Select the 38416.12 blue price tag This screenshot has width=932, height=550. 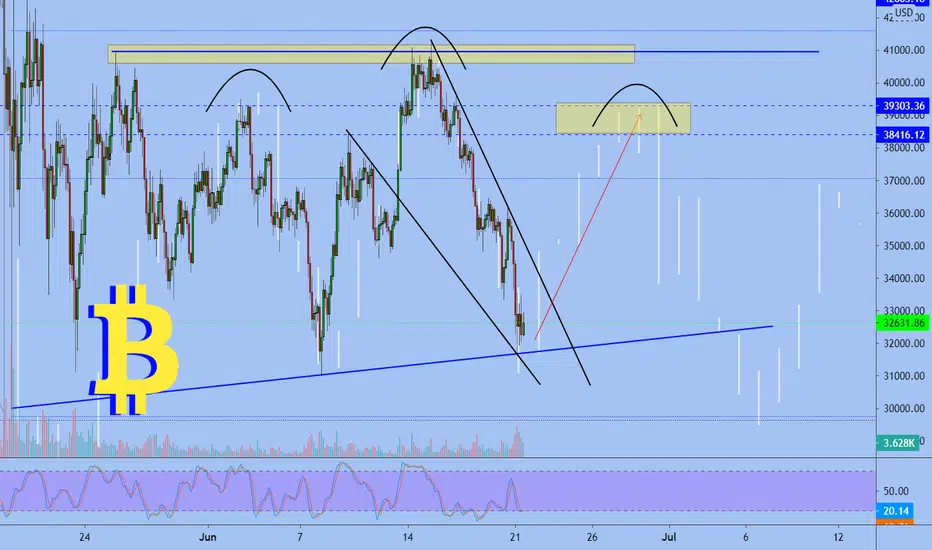tap(903, 135)
